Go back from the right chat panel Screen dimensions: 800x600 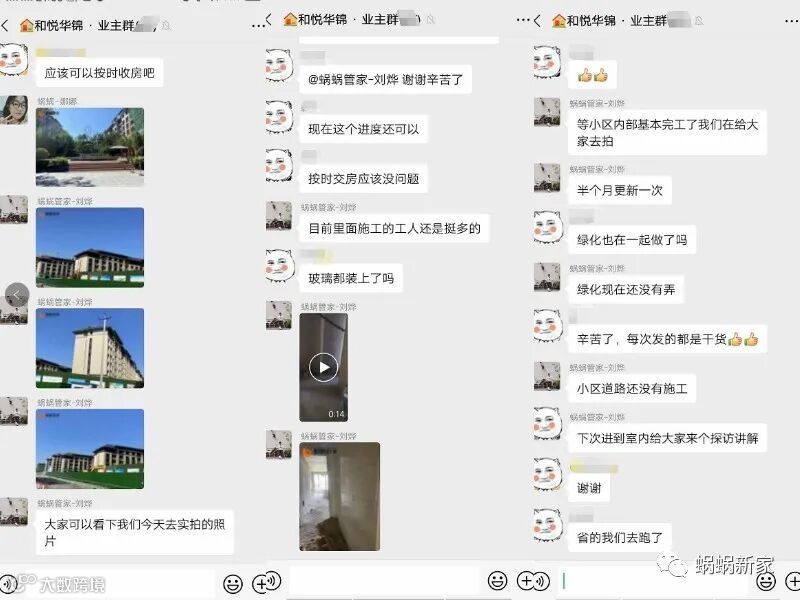[537, 21]
